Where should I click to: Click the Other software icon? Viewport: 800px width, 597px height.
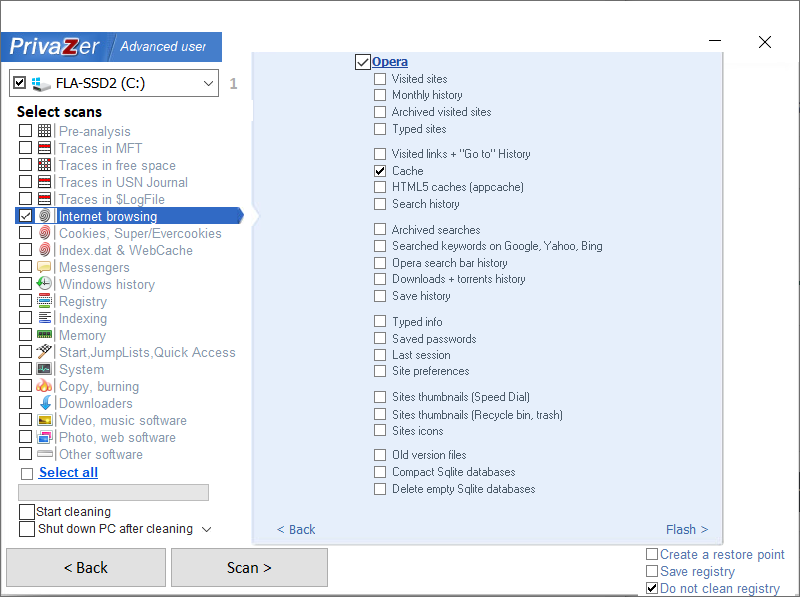click(44, 454)
